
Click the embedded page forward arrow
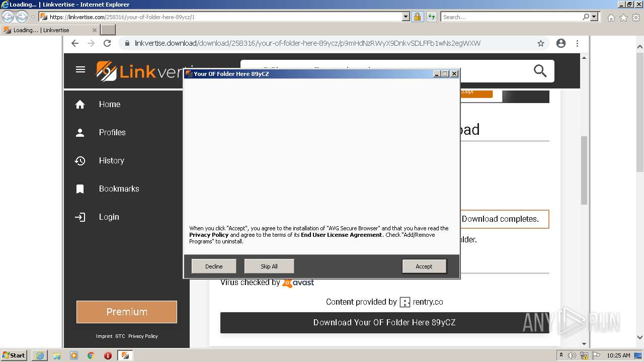point(91,43)
